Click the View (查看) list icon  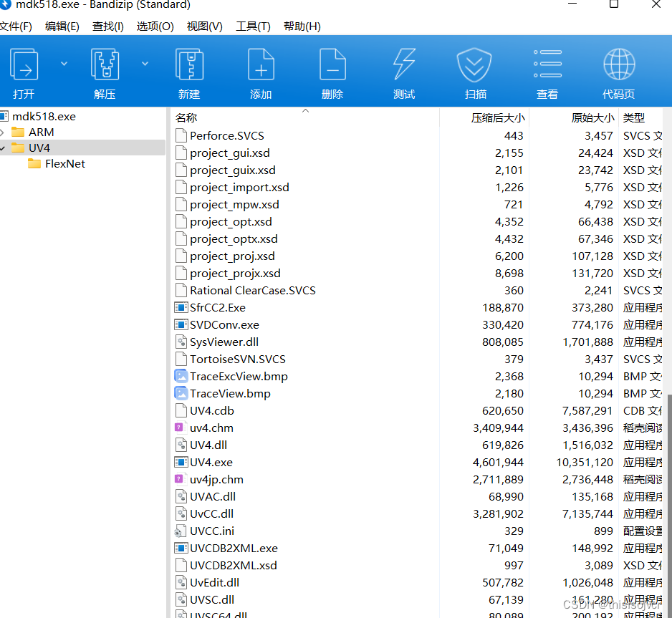pyautogui.click(x=547, y=64)
